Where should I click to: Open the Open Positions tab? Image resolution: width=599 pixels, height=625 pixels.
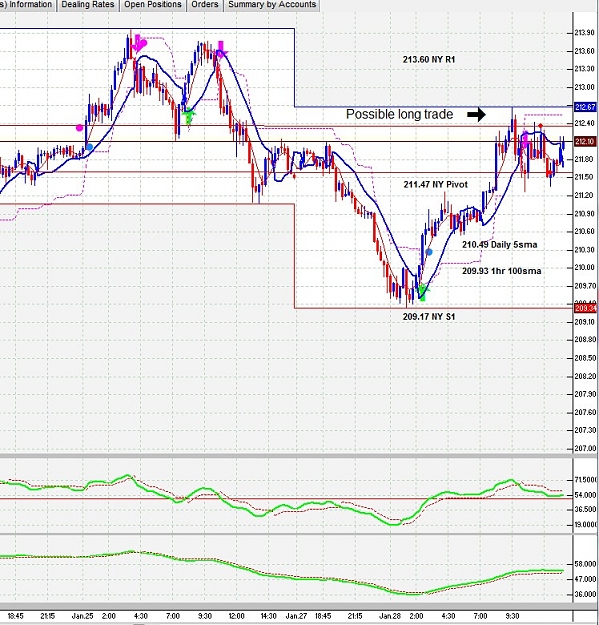(153, 5)
